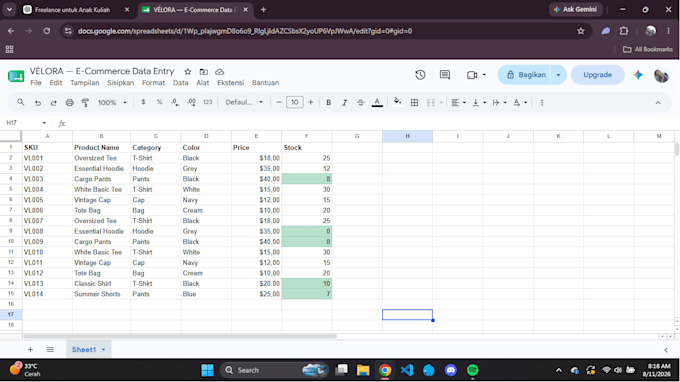Open a new browser tab
The width and height of the screenshot is (680, 382).
click(263, 10)
